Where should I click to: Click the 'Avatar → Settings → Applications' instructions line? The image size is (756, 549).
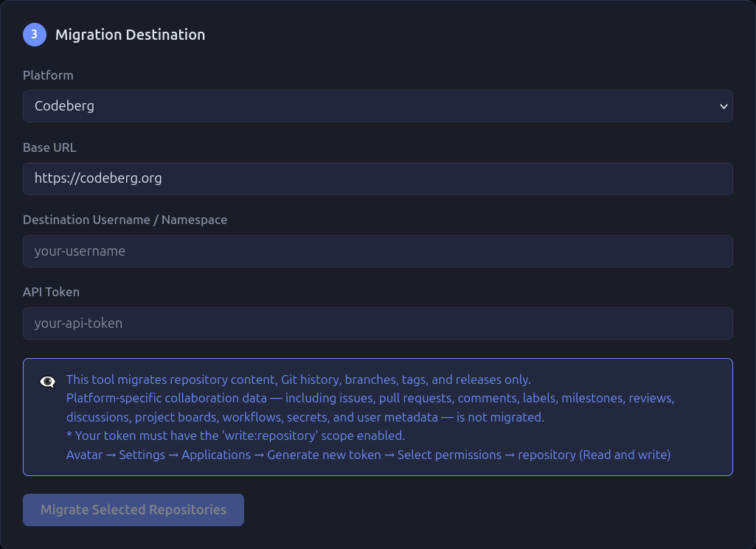[368, 455]
